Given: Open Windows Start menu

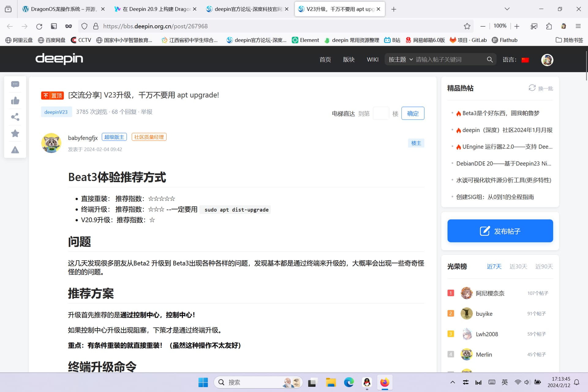Looking at the screenshot, I should click(x=203, y=382).
